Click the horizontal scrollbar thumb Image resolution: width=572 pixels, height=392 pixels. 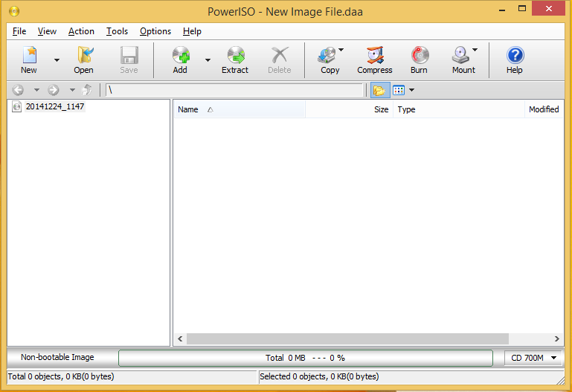347,338
